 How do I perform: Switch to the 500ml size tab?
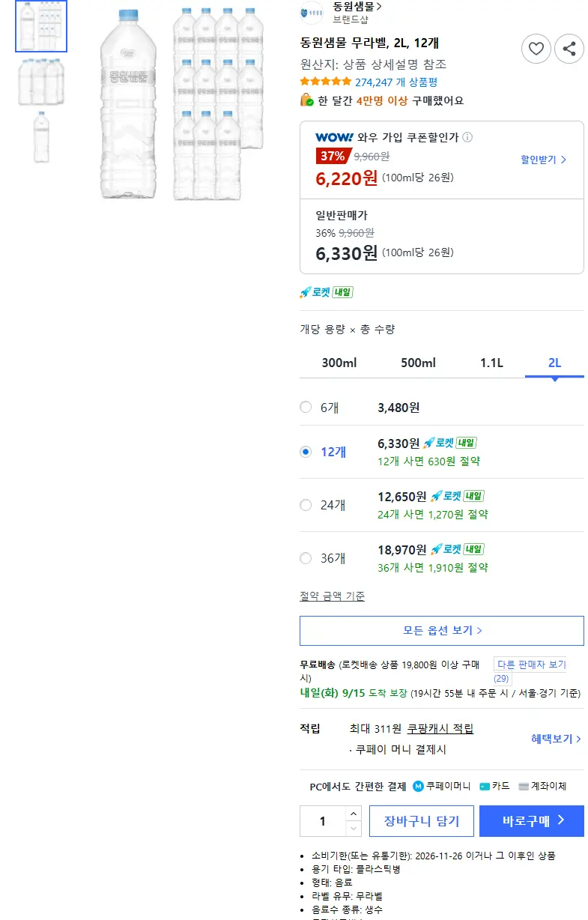[418, 363]
